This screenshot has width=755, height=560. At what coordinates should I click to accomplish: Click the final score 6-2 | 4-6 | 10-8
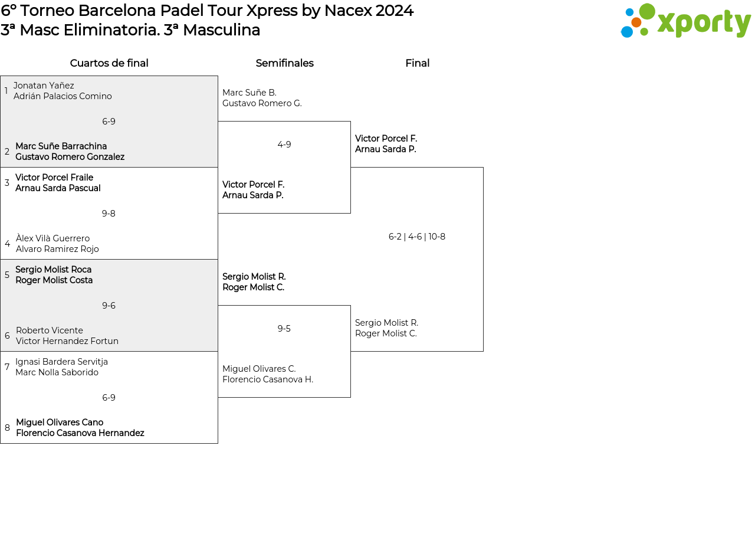pyautogui.click(x=417, y=237)
